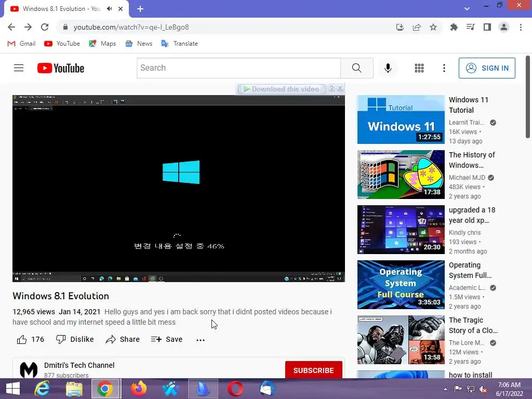Click the Dmitri's Tech Channel avatar
This screenshot has width=532, height=399.
coord(29,369)
